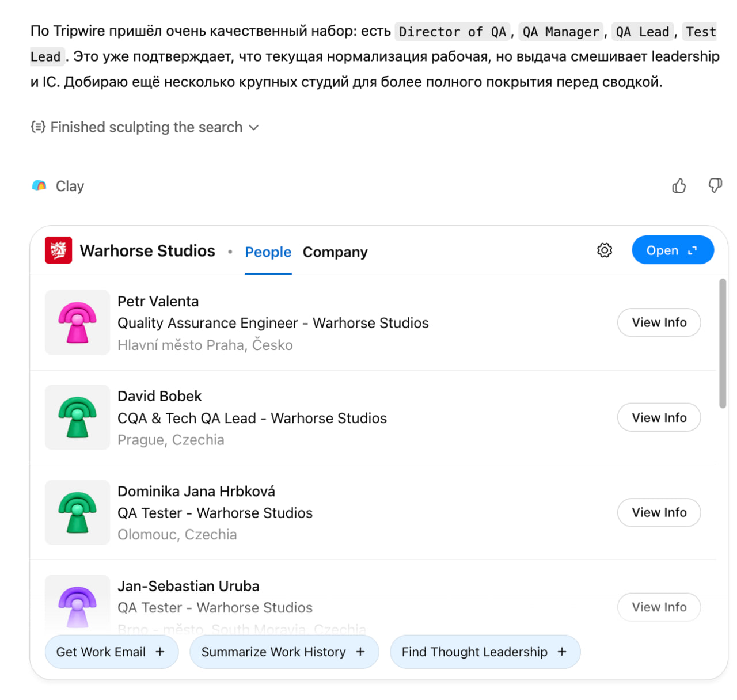Click the Warhorse Studios red logo
This screenshot has width=737, height=700.
[58, 250]
